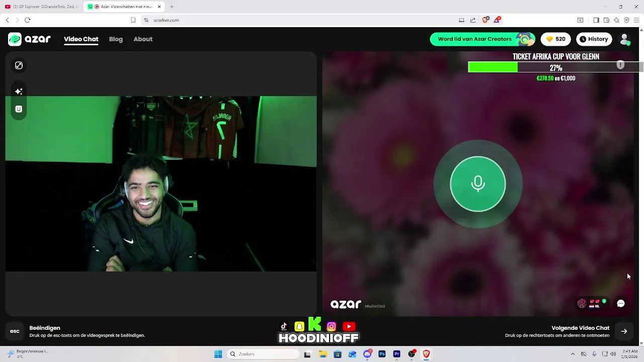Open the Brave Wallet icon
This screenshot has height=362, width=644.
click(x=606, y=20)
